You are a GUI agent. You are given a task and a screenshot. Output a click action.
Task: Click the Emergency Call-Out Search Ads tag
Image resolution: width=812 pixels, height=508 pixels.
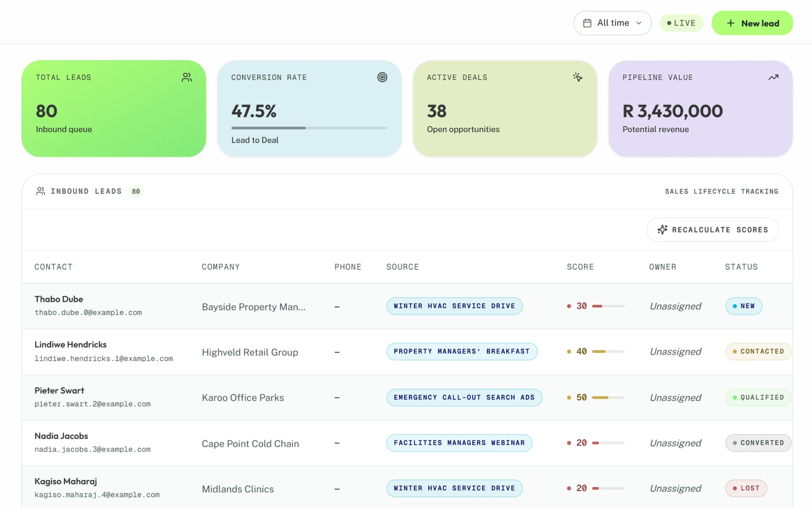[x=464, y=397]
